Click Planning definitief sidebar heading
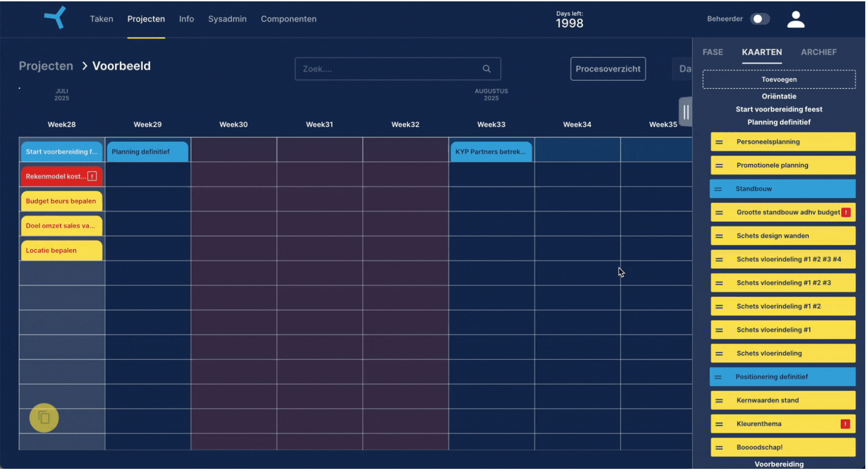This screenshot has height=472, width=868. (778, 122)
